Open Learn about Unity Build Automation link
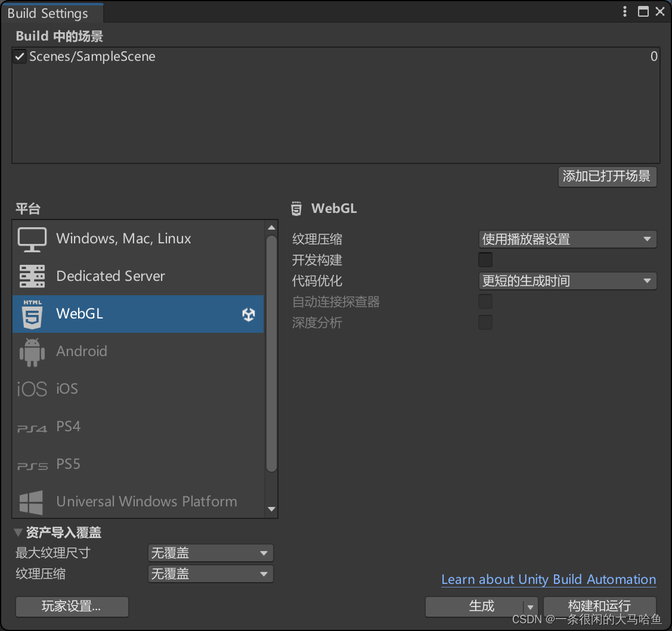 (549, 580)
